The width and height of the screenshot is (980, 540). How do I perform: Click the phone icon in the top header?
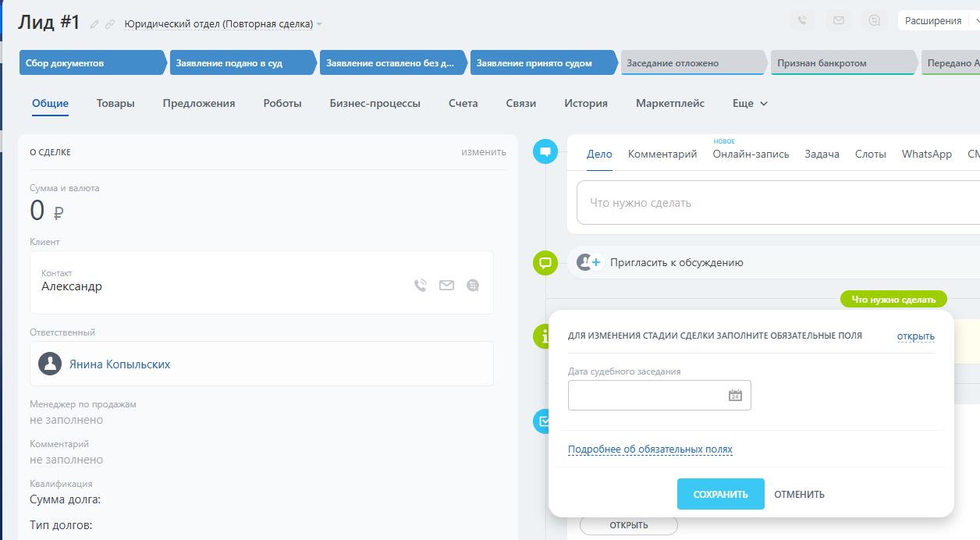pos(802,21)
